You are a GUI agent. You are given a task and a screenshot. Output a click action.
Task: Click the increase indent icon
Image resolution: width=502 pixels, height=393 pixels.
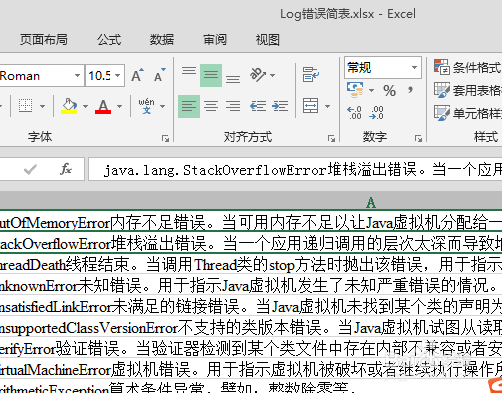280,106
